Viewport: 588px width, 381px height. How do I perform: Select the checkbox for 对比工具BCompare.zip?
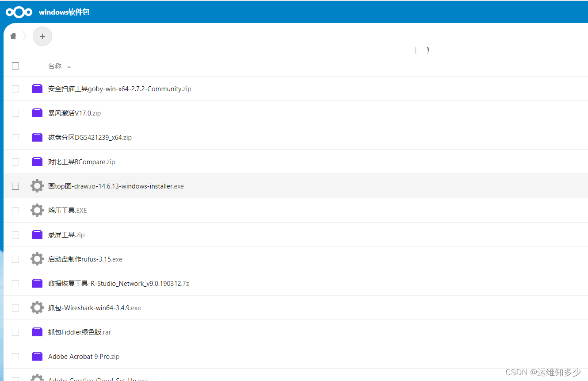click(x=15, y=162)
